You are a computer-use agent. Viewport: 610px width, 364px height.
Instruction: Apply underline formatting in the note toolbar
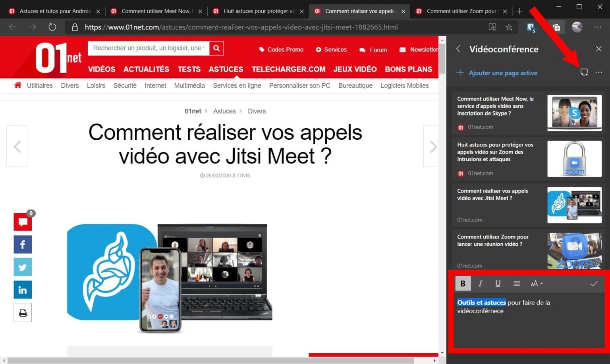tap(498, 283)
